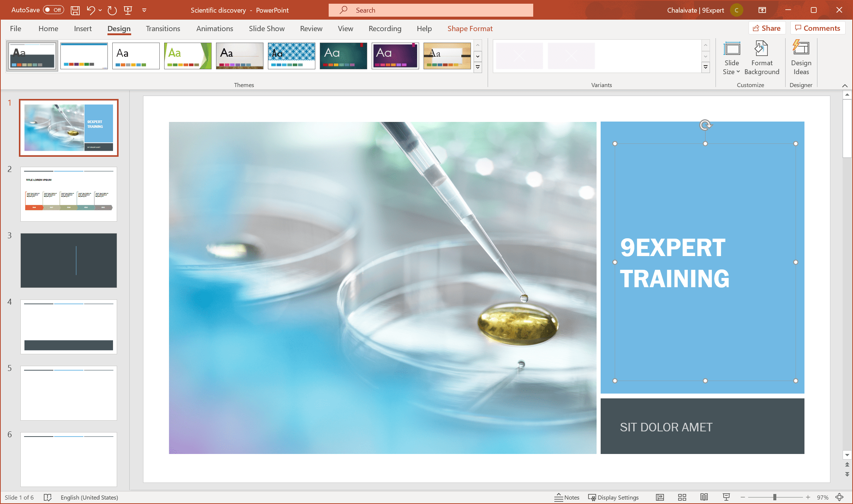
Task: Expand the Variants gallery
Action: click(706, 67)
